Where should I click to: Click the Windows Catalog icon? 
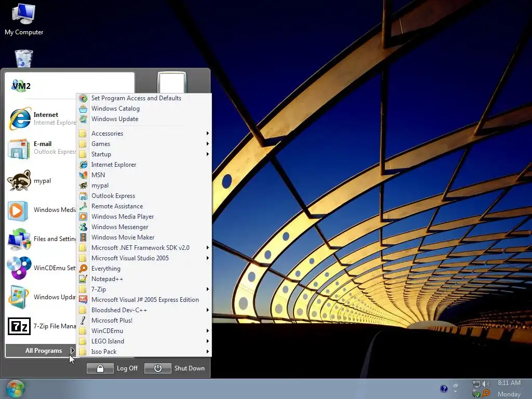coord(83,109)
